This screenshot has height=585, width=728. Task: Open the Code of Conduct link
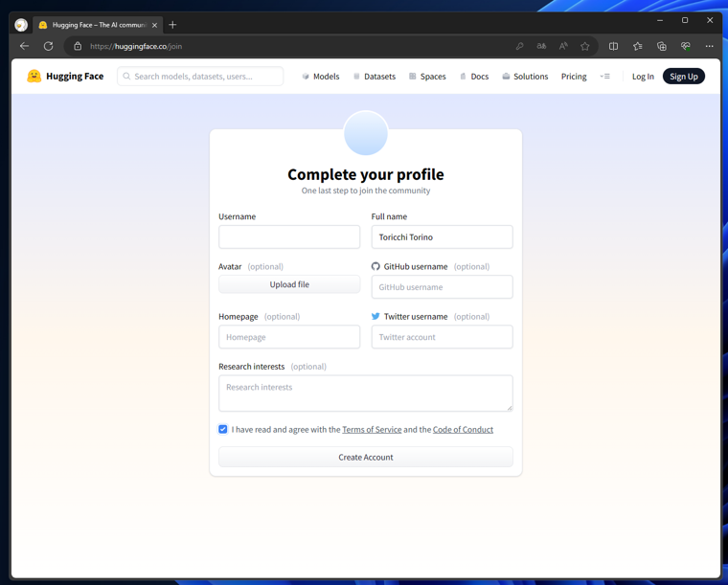tap(463, 430)
